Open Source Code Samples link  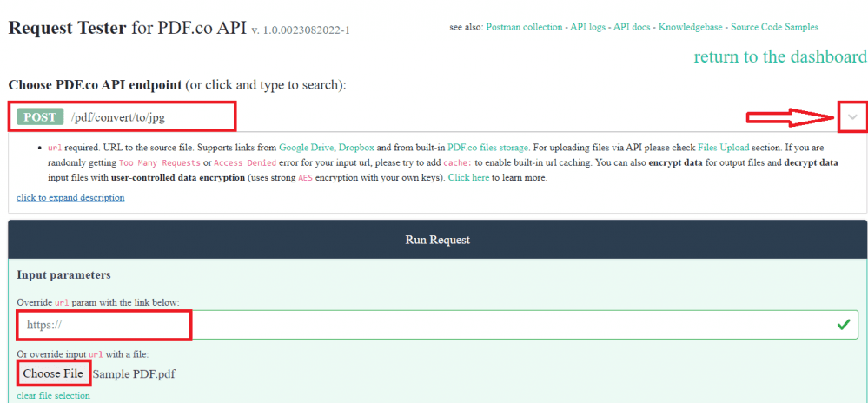[x=774, y=27]
